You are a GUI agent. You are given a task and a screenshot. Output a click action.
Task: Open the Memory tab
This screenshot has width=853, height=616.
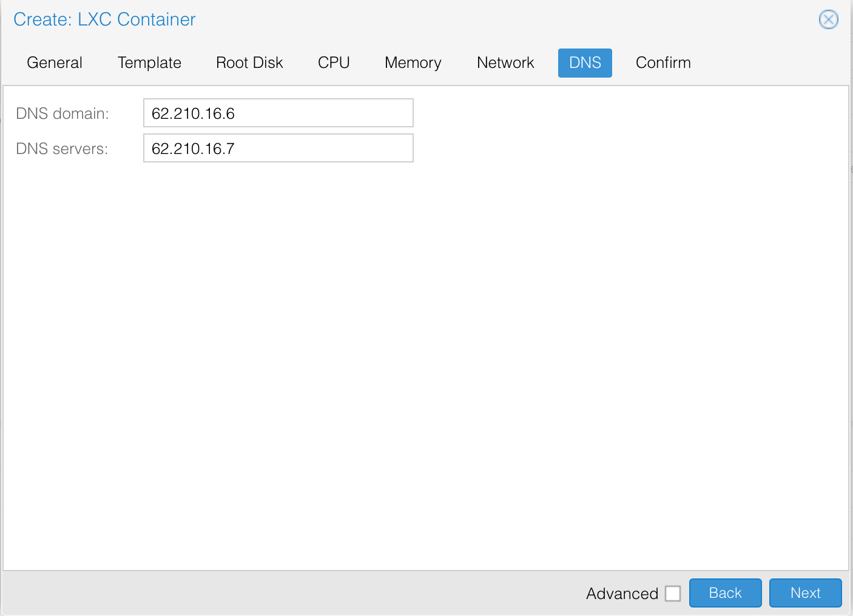(x=413, y=63)
